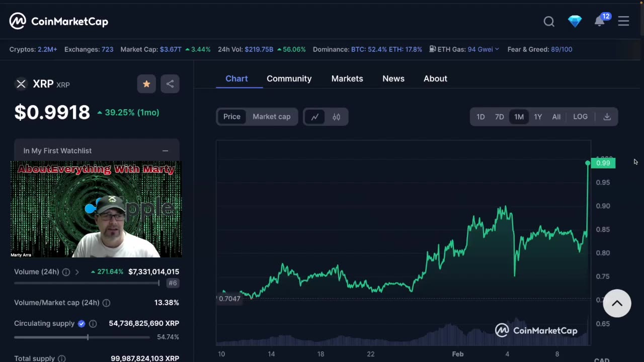Click the 0.99 current price label
Image resolution: width=644 pixels, height=362 pixels.
(x=603, y=163)
